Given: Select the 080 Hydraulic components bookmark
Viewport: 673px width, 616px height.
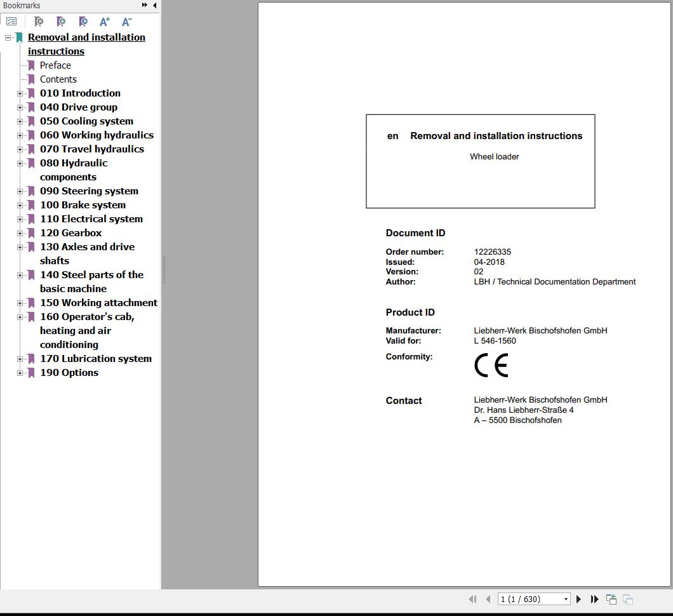Looking at the screenshot, I should (74, 170).
